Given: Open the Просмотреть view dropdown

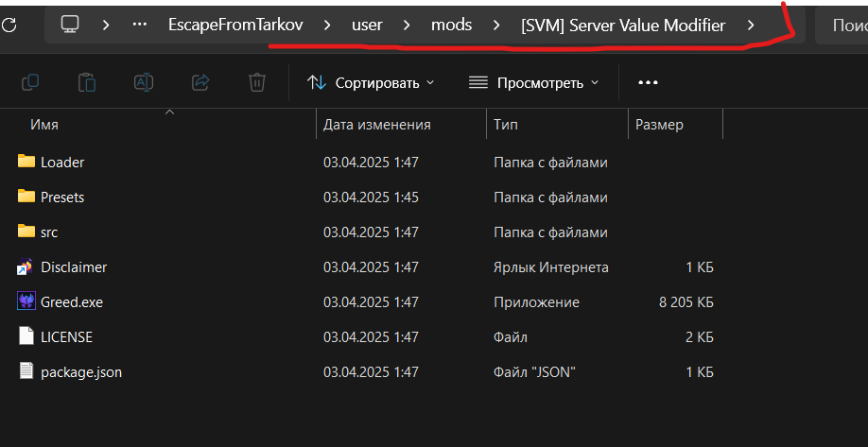Looking at the screenshot, I should coord(533,83).
